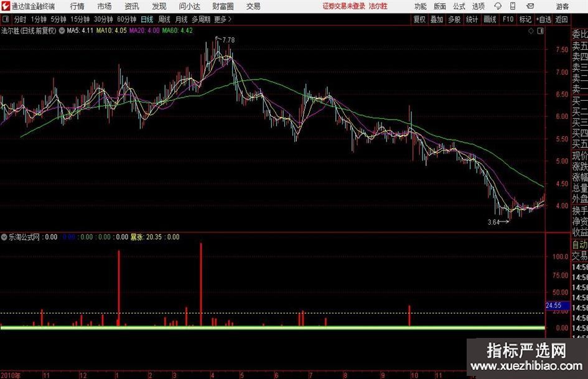This screenshot has width=588, height=379.
Task: Open F10 company information
Action: (508, 19)
